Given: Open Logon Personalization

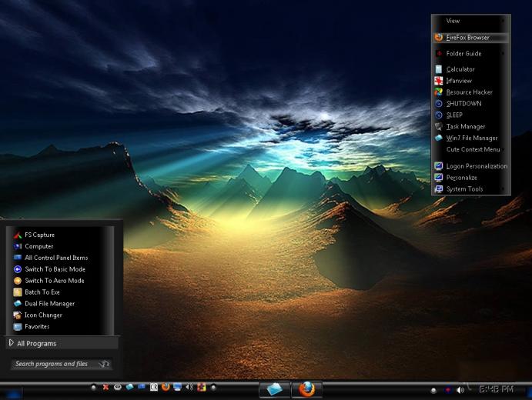Looking at the screenshot, I should click(x=471, y=166).
